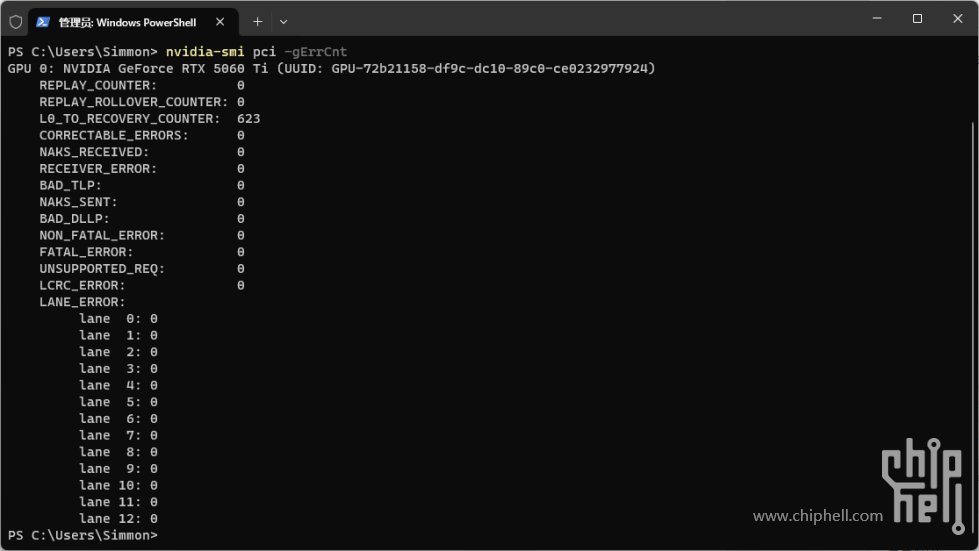Click the REPLAY_ROLLOVER_COUNTER line
Image resolution: width=979 pixels, height=551 pixels.
[x=142, y=102]
